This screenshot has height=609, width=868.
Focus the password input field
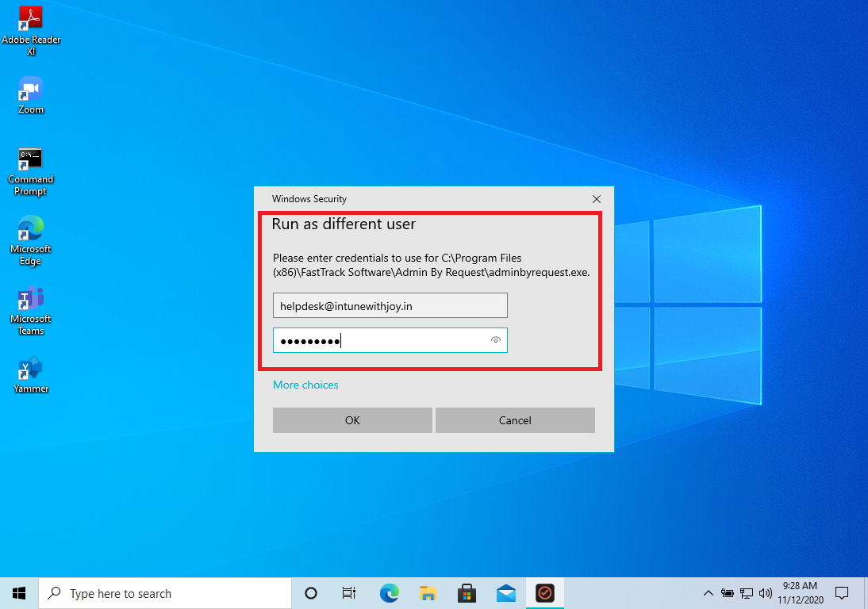click(390, 340)
